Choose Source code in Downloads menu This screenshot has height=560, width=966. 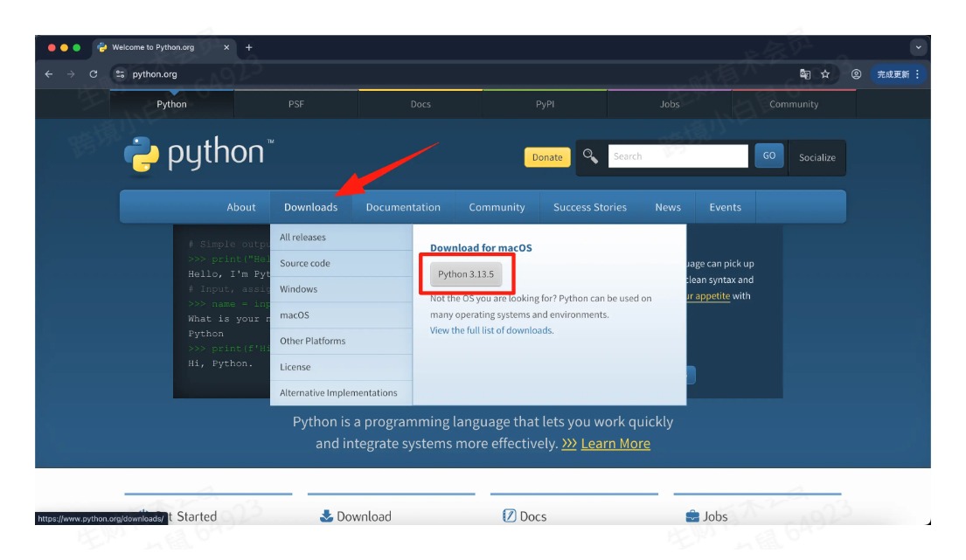[341, 263]
